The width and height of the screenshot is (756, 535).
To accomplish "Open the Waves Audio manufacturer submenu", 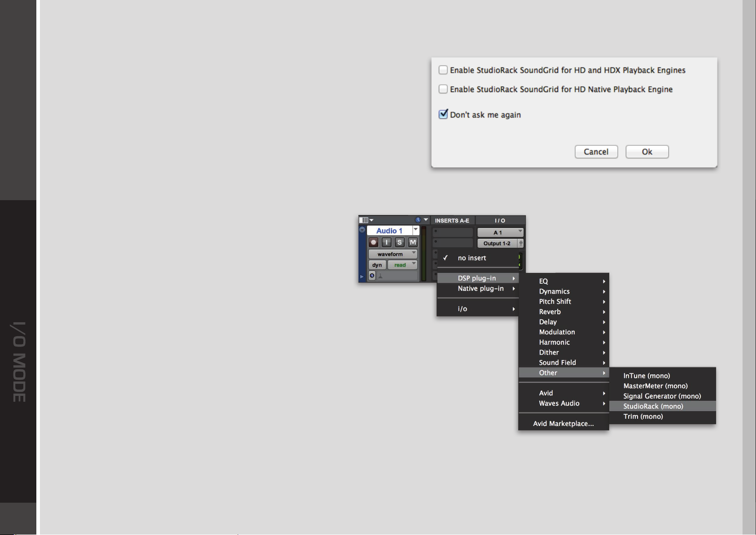I will 564,403.
